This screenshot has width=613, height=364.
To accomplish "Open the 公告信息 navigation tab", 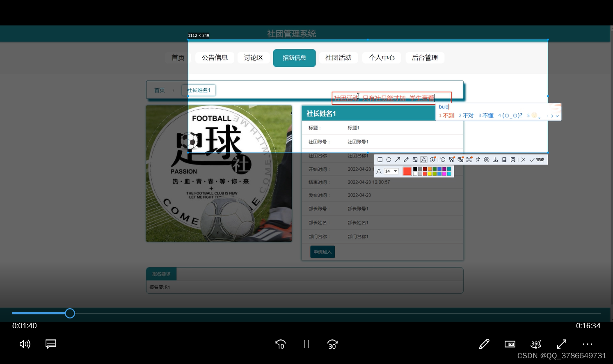I will [x=215, y=58].
